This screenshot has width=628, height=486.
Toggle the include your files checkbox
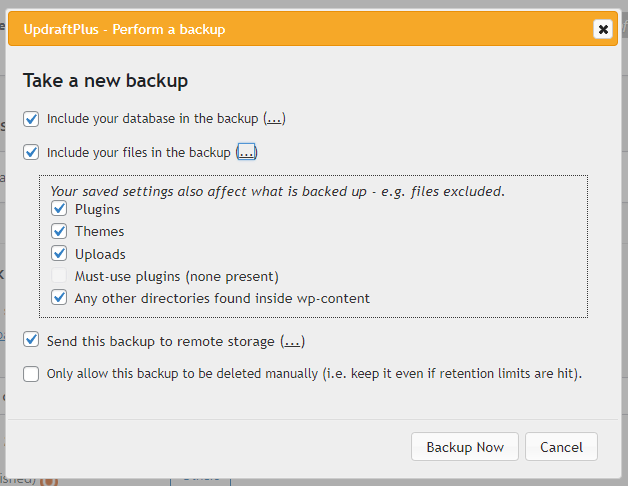pos(32,153)
